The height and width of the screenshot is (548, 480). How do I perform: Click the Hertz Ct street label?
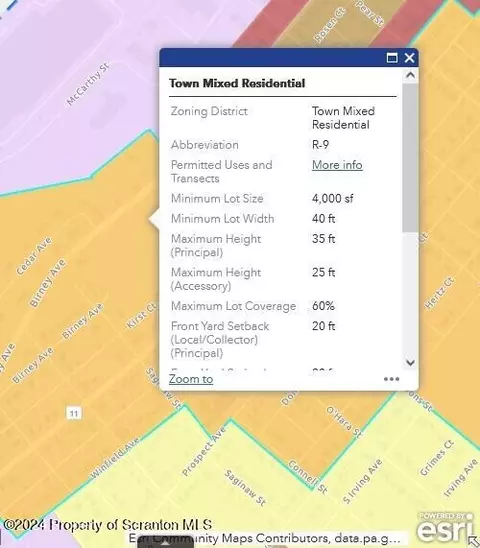pyautogui.click(x=439, y=293)
